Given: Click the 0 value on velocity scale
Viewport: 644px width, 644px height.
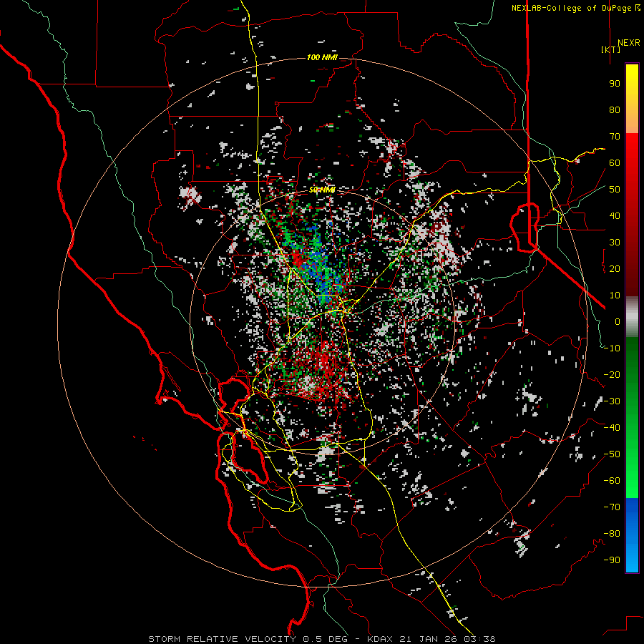Looking at the screenshot, I should pyautogui.click(x=618, y=321).
